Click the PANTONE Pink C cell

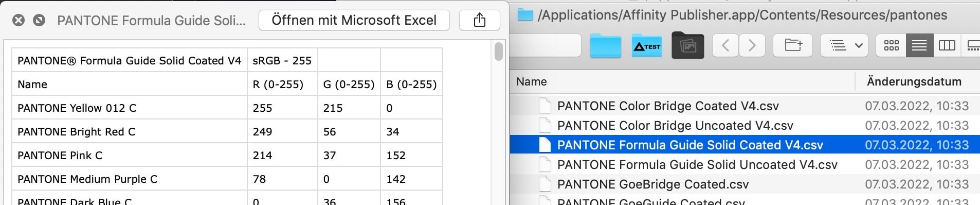[x=130, y=155]
